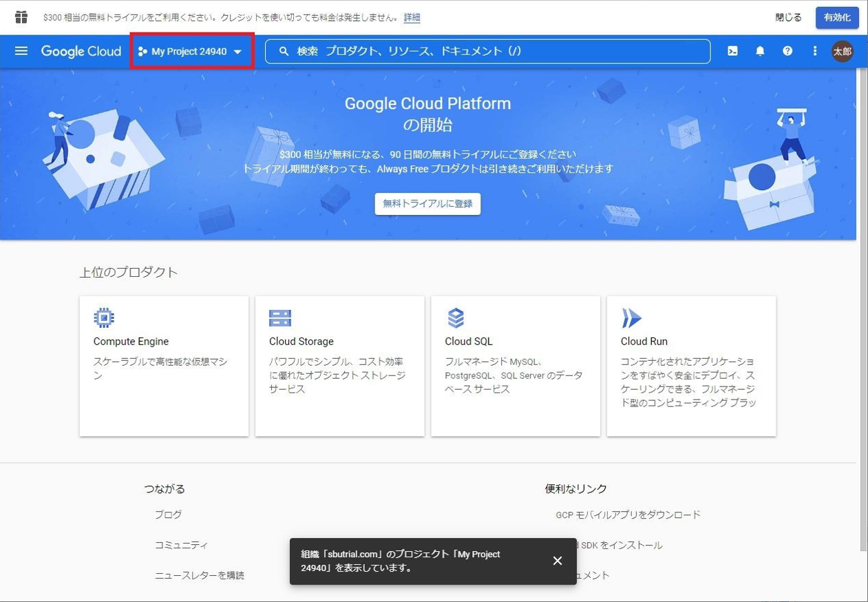The width and height of the screenshot is (868, 602).
Task: Click the 有効化 button
Action: click(837, 18)
